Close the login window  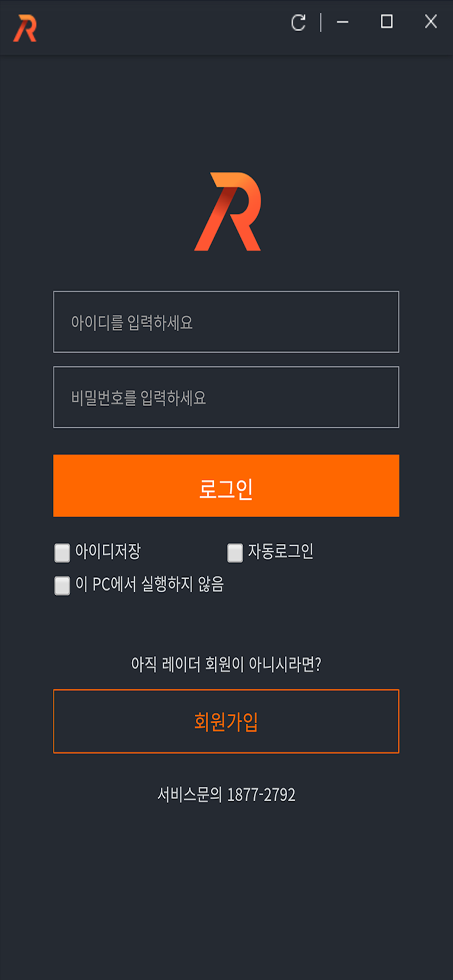[x=430, y=22]
